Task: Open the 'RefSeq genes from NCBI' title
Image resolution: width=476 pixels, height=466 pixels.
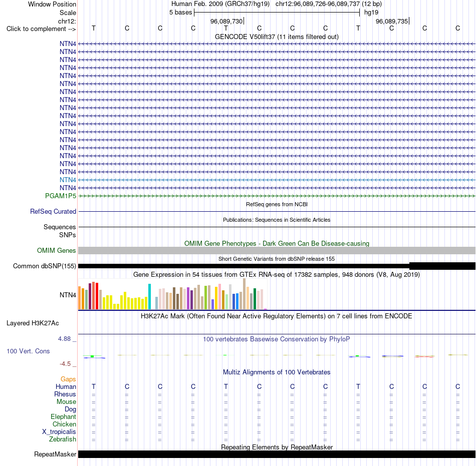Action: (x=277, y=204)
